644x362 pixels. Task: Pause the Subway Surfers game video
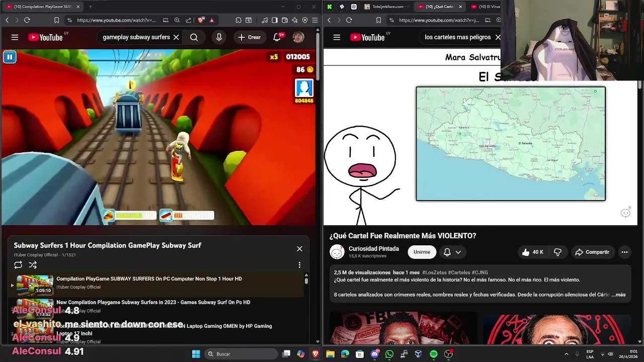(10, 57)
